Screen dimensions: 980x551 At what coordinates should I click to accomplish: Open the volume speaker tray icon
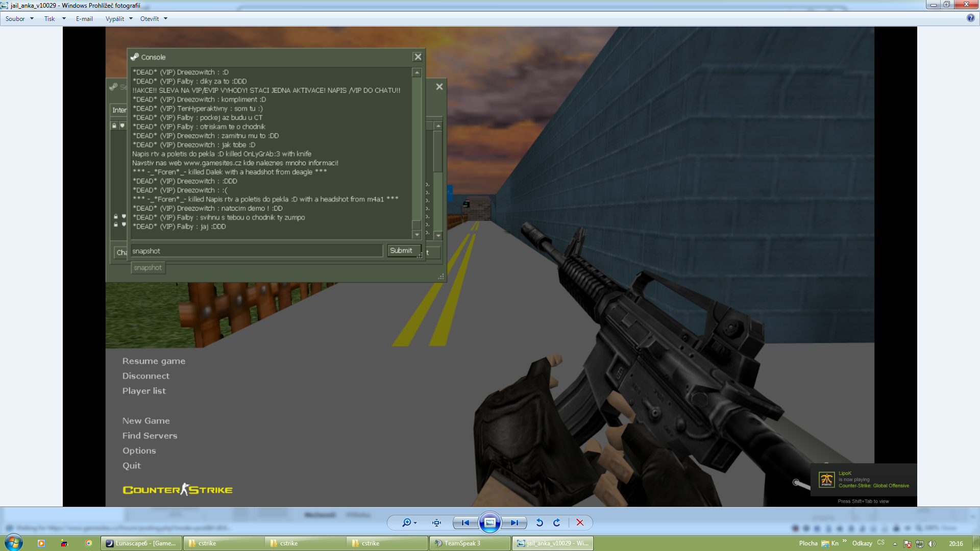click(932, 544)
